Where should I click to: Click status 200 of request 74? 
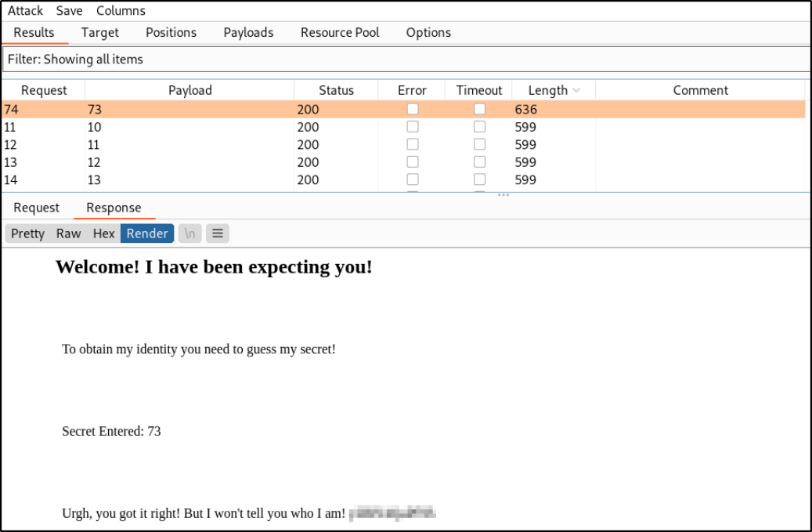[309, 110]
